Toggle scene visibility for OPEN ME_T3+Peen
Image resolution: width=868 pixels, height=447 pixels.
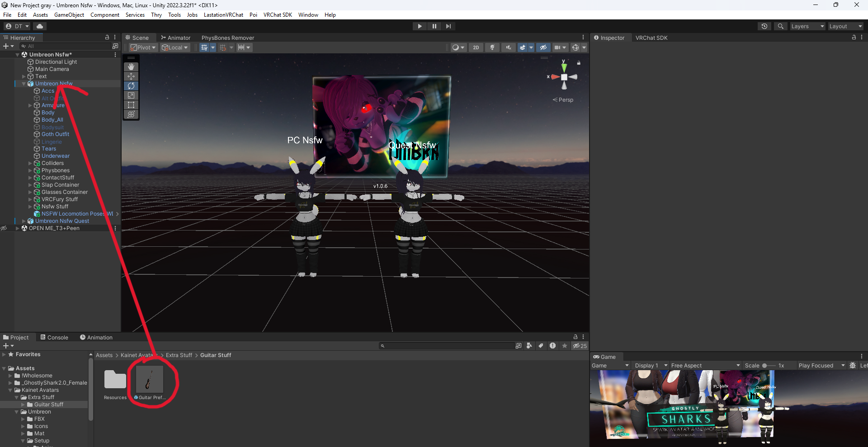point(4,228)
